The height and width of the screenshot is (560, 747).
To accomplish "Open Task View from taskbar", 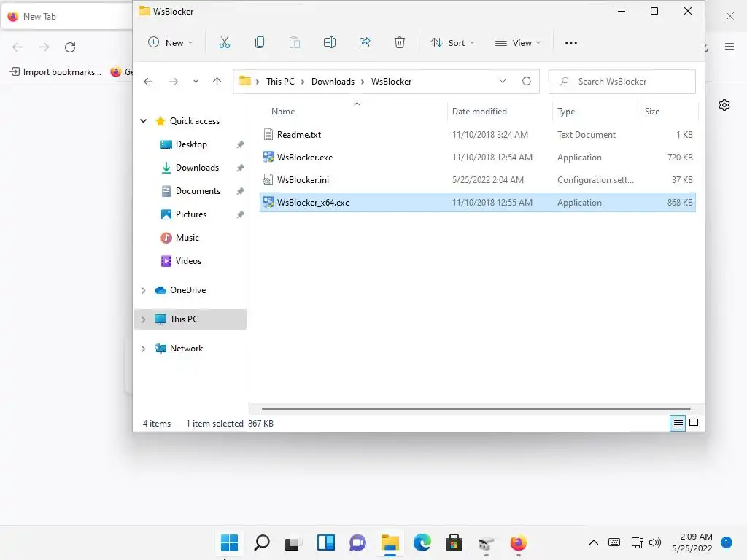I will [293, 543].
